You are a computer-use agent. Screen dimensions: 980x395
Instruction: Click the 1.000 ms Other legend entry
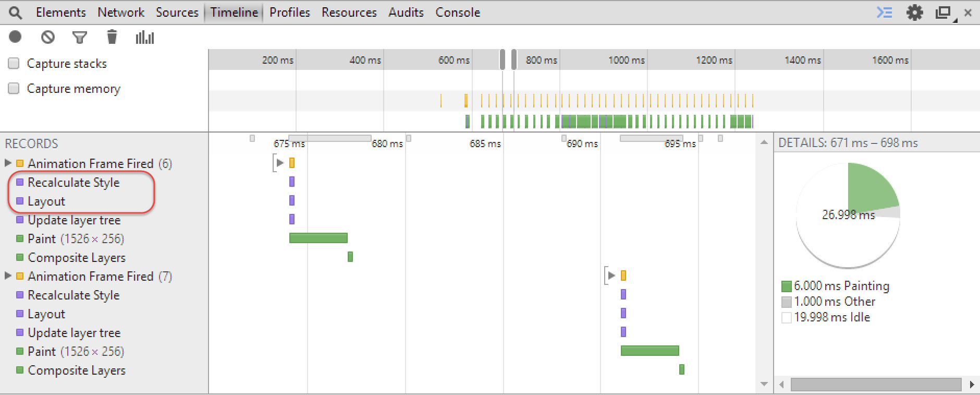point(828,302)
